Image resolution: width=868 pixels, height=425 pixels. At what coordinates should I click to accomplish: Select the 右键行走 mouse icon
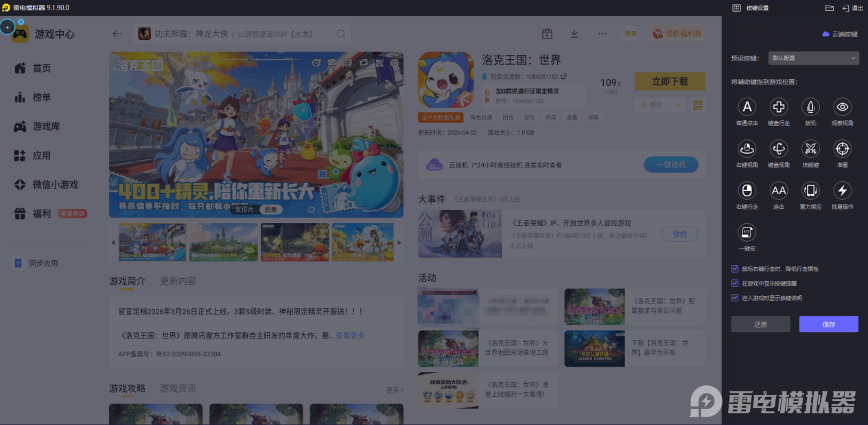[x=747, y=190]
